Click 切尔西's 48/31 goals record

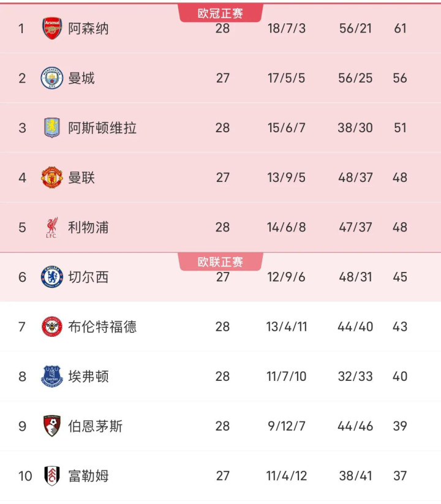355,277
